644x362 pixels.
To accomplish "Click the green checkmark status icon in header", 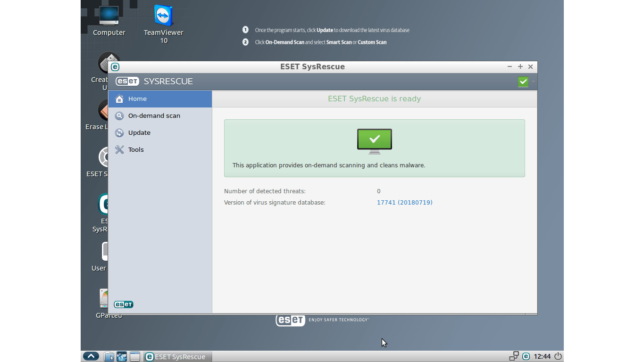I will point(523,82).
